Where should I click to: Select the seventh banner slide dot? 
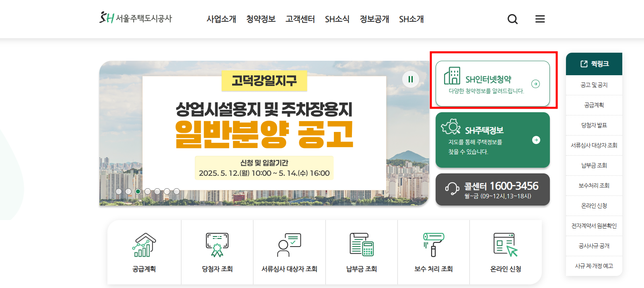[x=177, y=191]
